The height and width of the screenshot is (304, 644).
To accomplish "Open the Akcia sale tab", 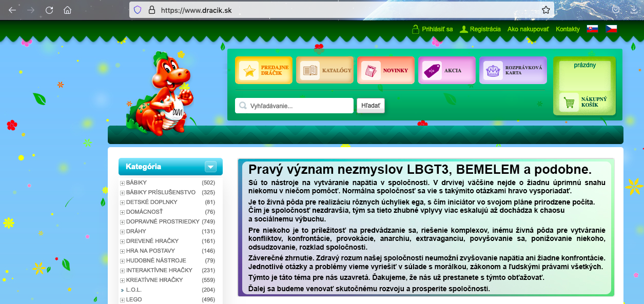I will 447,70.
